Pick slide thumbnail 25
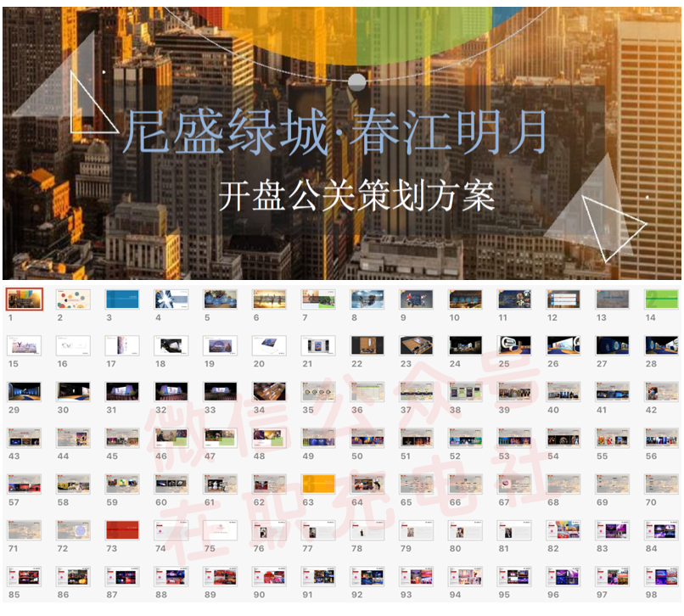This screenshot has width=684, height=616. 515,345
